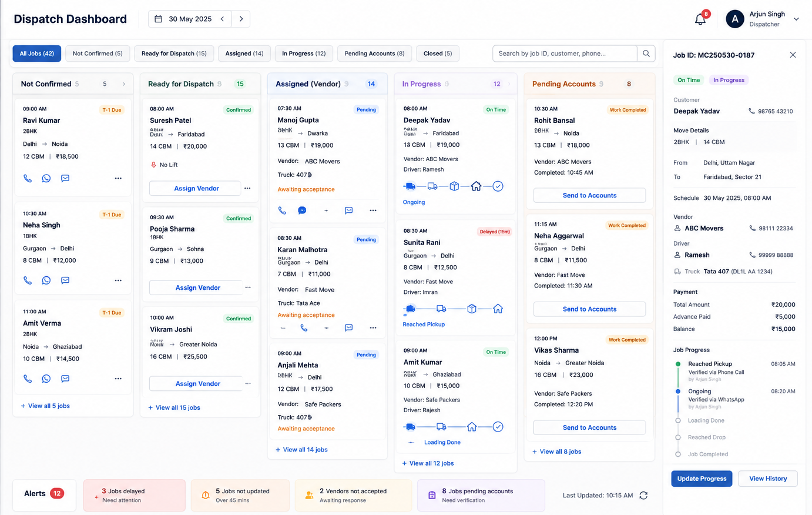Image resolution: width=812 pixels, height=515 pixels.
Task: Open the notifications bell icon
Action: [x=700, y=19]
